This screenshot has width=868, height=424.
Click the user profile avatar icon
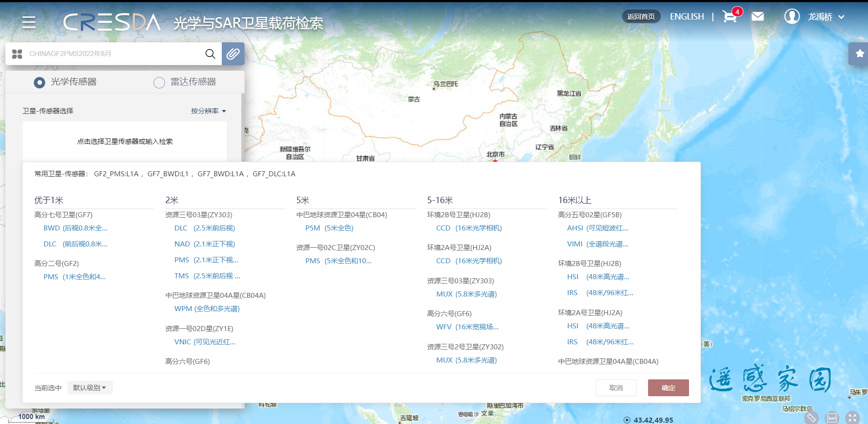(x=791, y=16)
